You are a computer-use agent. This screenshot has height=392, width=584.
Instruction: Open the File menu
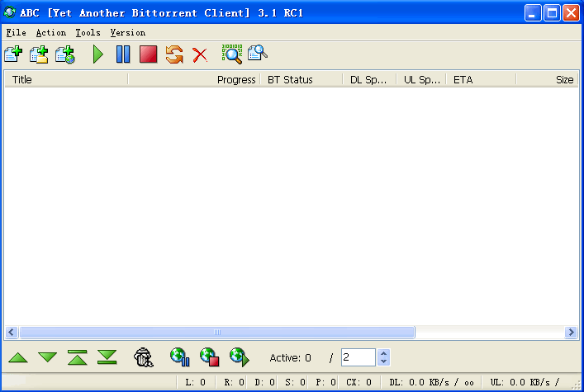(x=16, y=33)
